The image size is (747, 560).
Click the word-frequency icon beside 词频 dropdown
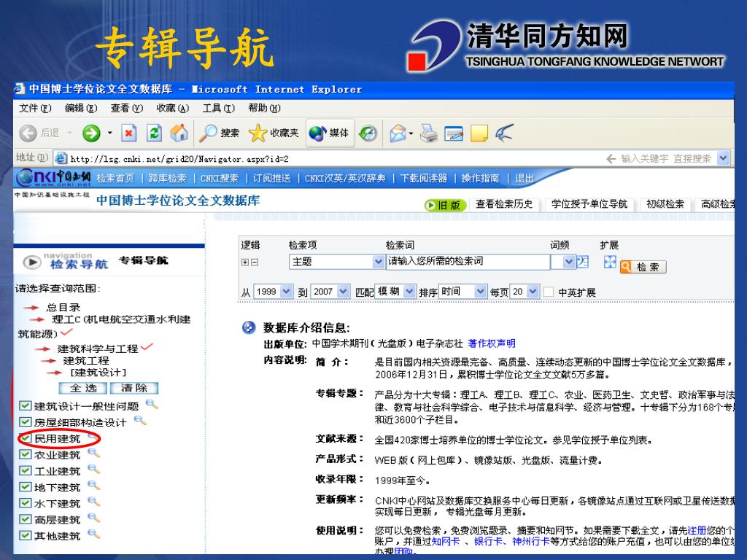pyautogui.click(x=583, y=262)
